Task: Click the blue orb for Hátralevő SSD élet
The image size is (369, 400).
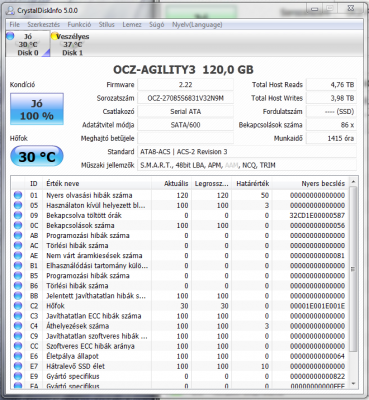Action: [x=18, y=366]
